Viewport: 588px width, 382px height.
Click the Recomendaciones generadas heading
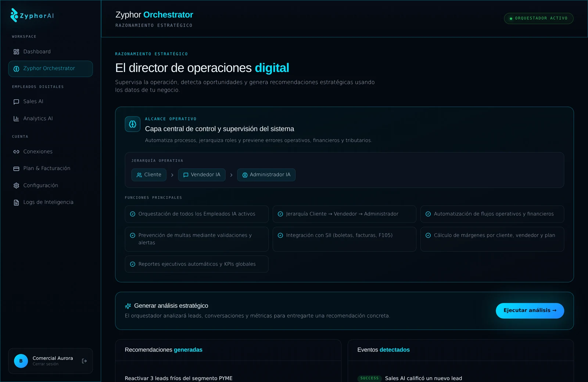tap(164, 350)
